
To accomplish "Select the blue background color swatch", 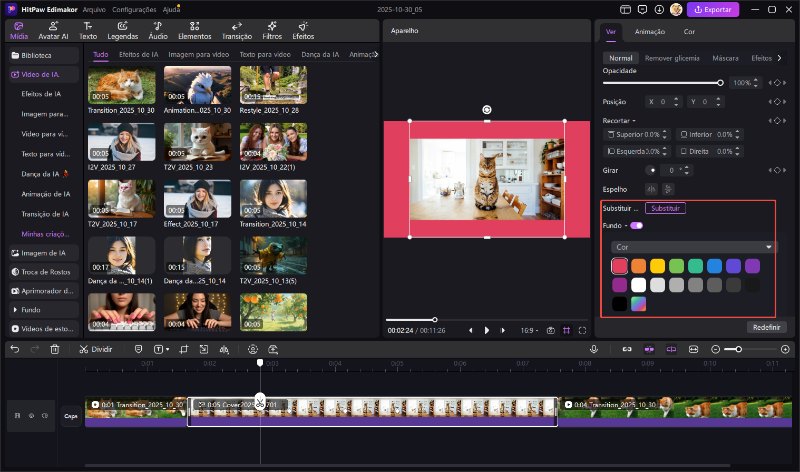I will coord(714,266).
